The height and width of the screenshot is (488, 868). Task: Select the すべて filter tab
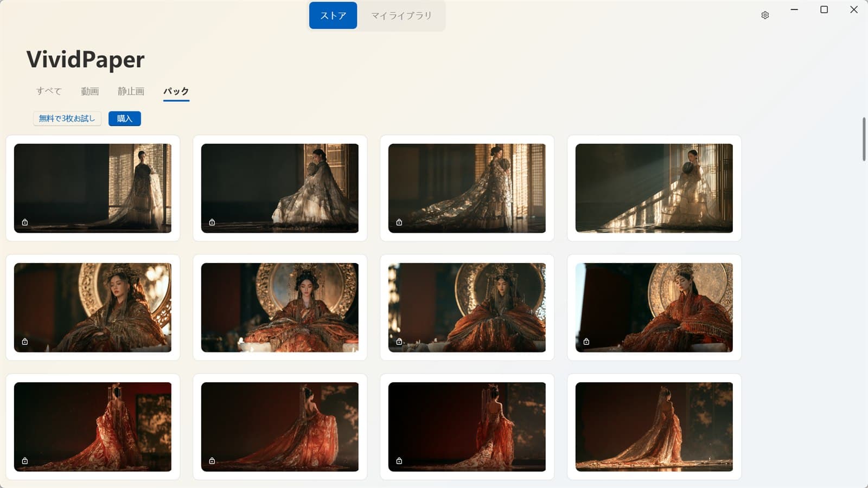tap(49, 91)
